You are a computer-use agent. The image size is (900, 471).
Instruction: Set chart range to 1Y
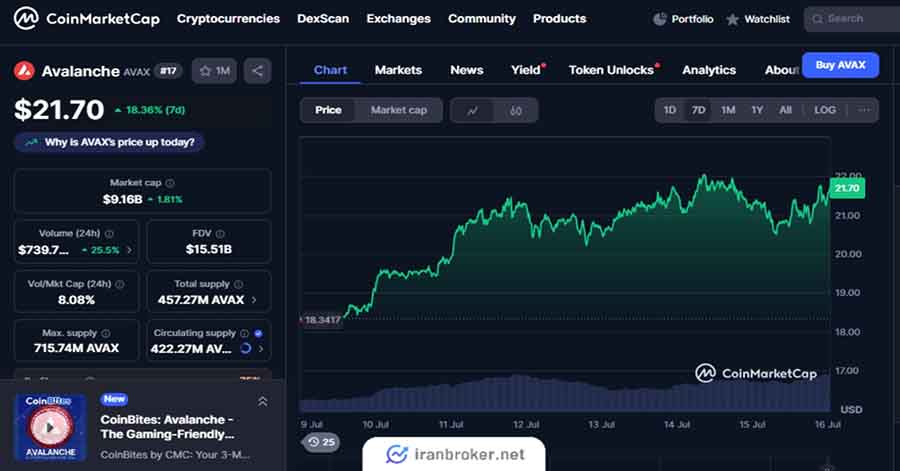click(x=757, y=110)
